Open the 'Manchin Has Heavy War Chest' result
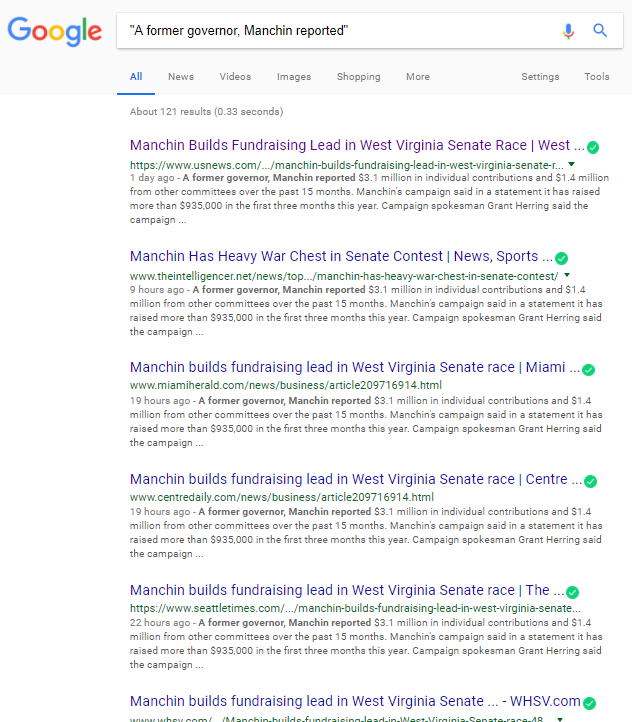Image resolution: width=632 pixels, height=722 pixels. (x=341, y=256)
